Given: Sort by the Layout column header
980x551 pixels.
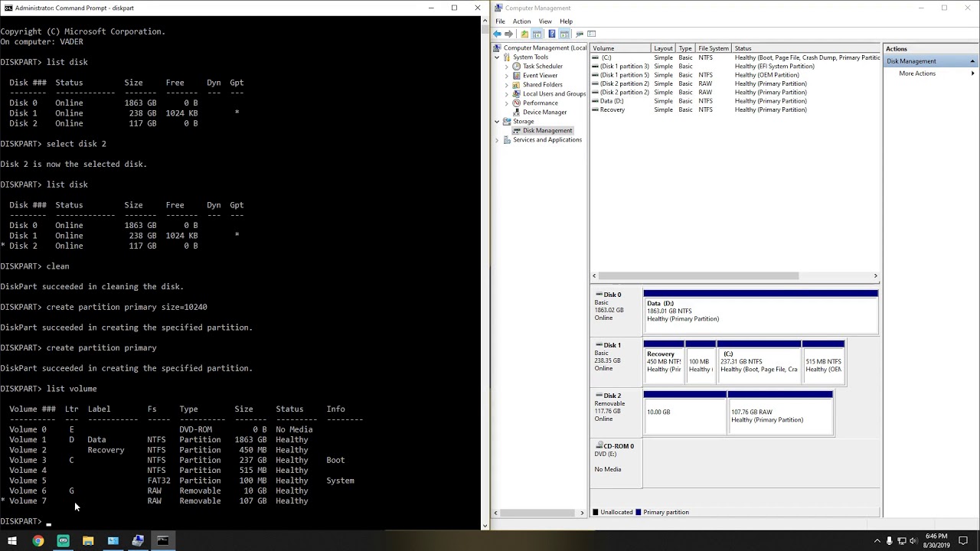Looking at the screenshot, I should click(664, 48).
